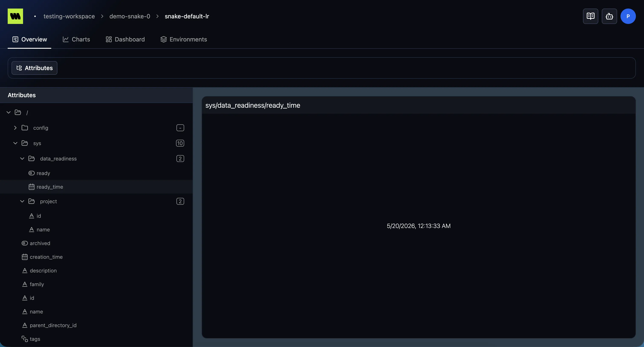Click the root folder icon
The width and height of the screenshot is (644, 347).
pos(18,112)
